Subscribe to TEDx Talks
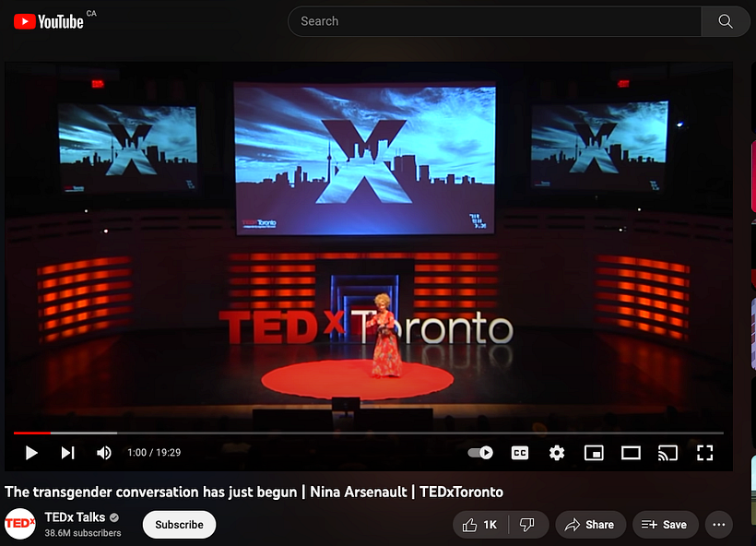Screen dimensions: 756x546 pyautogui.click(x=179, y=524)
